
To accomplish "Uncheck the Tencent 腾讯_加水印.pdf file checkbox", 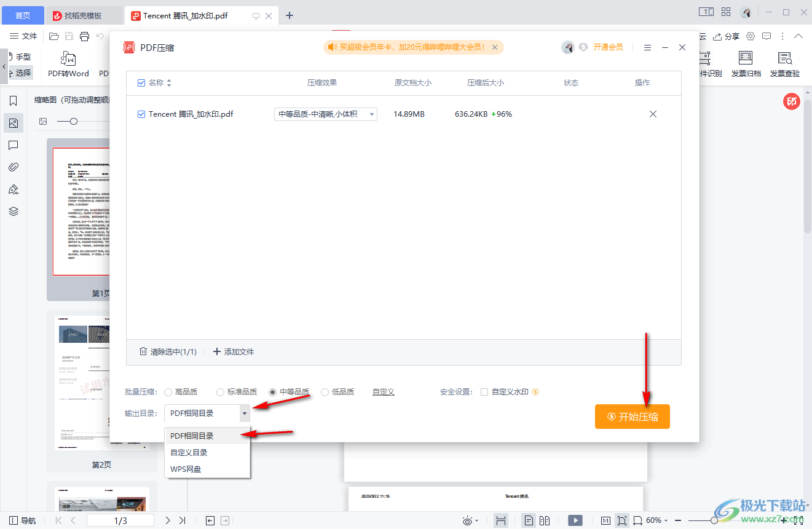I will tap(141, 114).
